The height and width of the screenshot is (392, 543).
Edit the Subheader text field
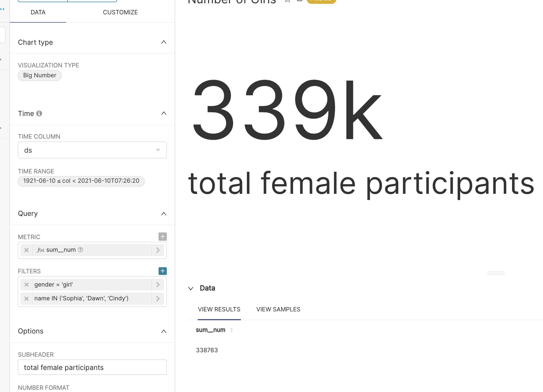tap(92, 367)
